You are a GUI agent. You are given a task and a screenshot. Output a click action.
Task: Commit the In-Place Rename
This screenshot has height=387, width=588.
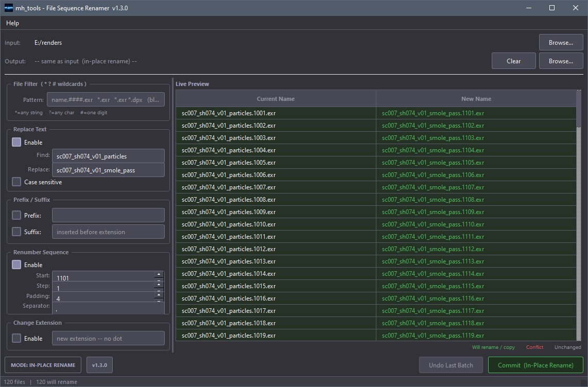[535, 365]
